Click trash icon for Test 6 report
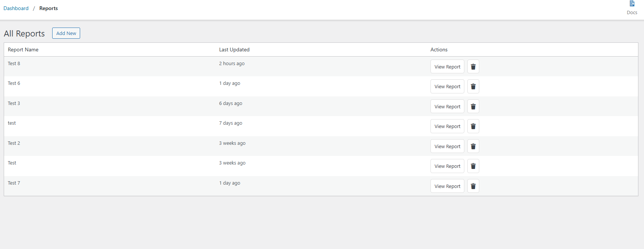 pos(473,86)
